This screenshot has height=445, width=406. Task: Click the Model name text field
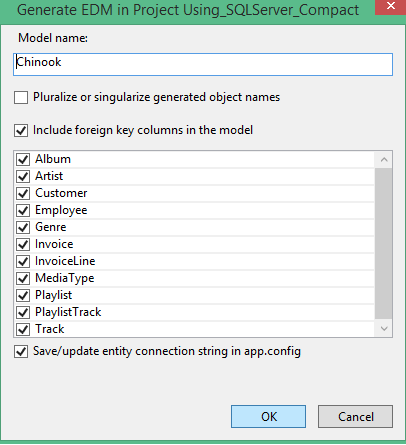[x=203, y=64]
